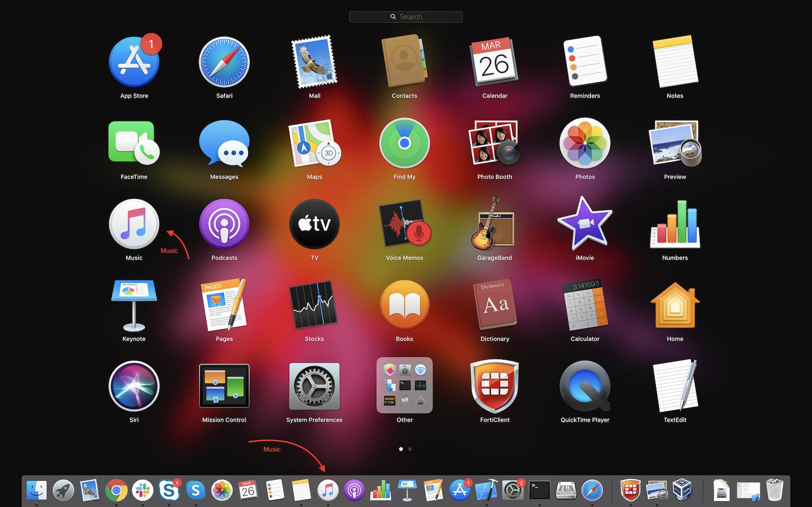812x507 pixels.
Task: Open Slack from the Dock
Action: [x=142, y=490]
